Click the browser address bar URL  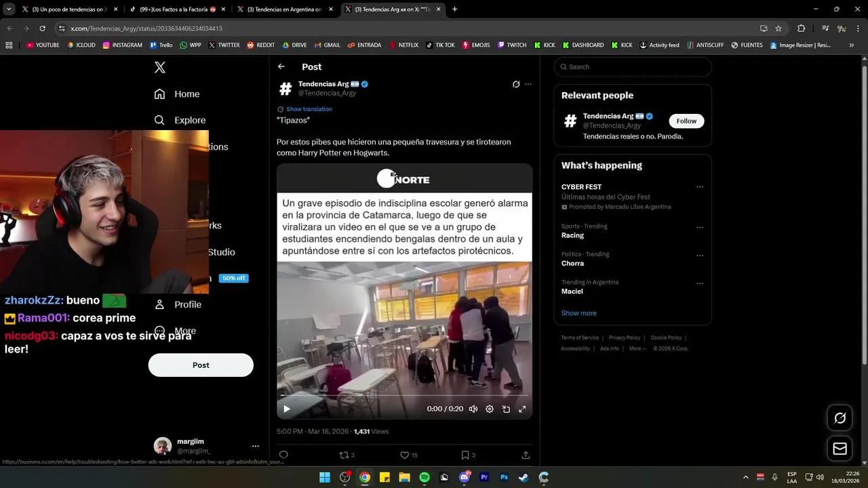[146, 28]
